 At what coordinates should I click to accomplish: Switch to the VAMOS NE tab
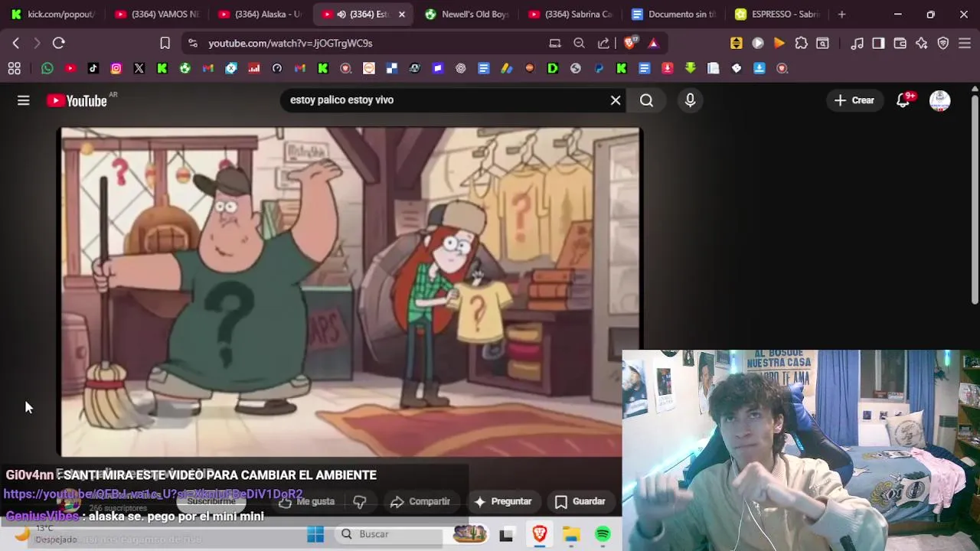156,14
